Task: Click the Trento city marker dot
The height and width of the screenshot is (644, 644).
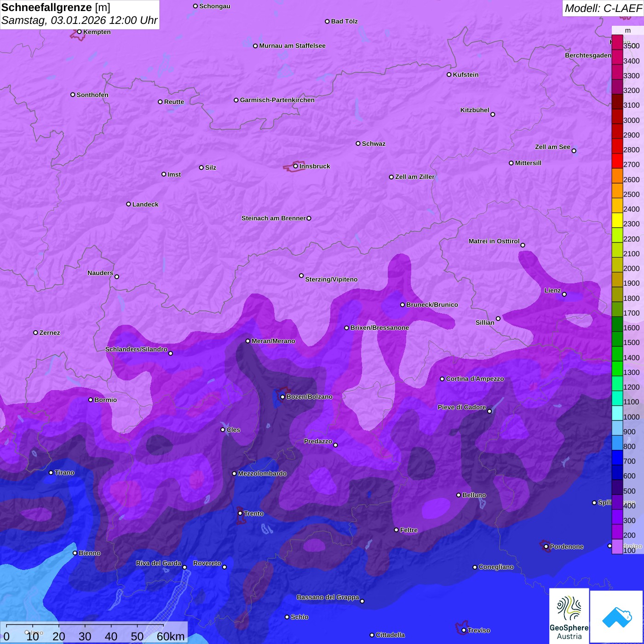Action: tap(240, 513)
